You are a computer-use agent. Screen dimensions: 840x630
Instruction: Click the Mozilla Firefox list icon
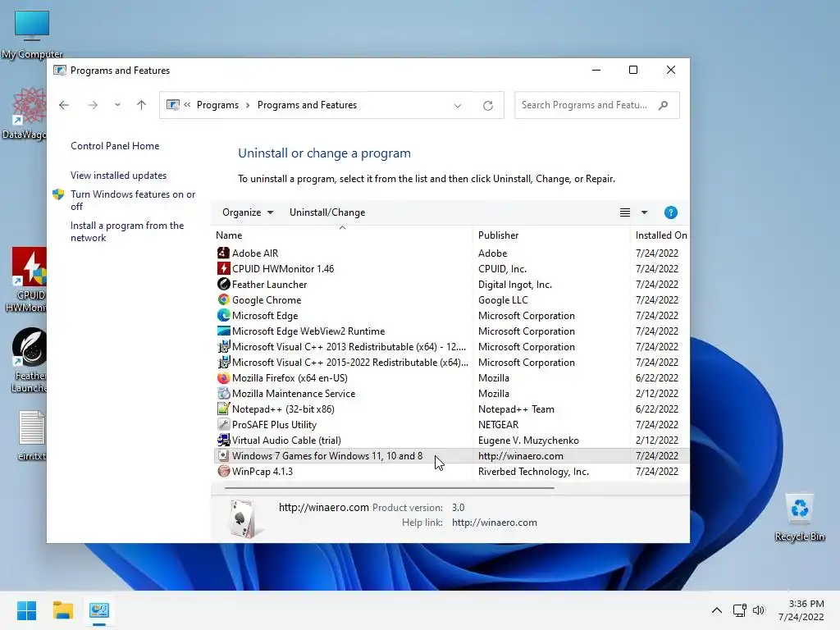coord(223,377)
